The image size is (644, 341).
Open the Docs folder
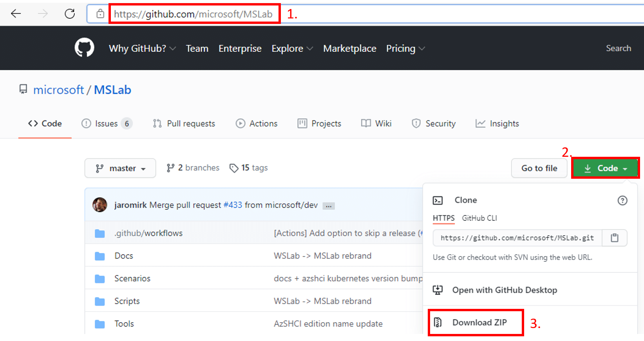(124, 256)
